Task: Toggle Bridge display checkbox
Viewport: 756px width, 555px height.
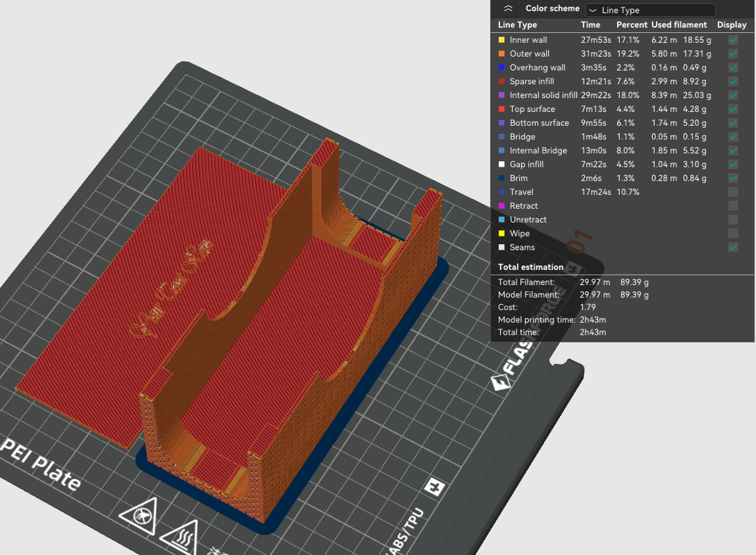Action: tap(733, 136)
